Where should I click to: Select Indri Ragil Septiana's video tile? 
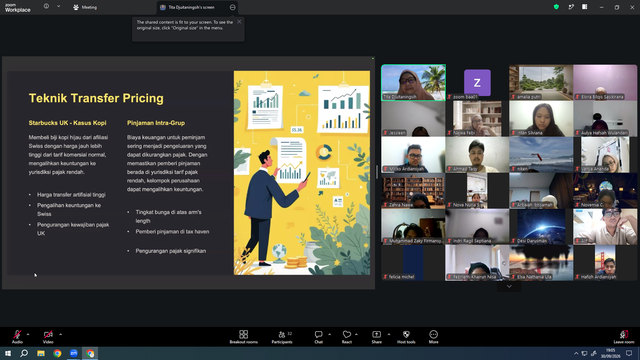(x=477, y=227)
